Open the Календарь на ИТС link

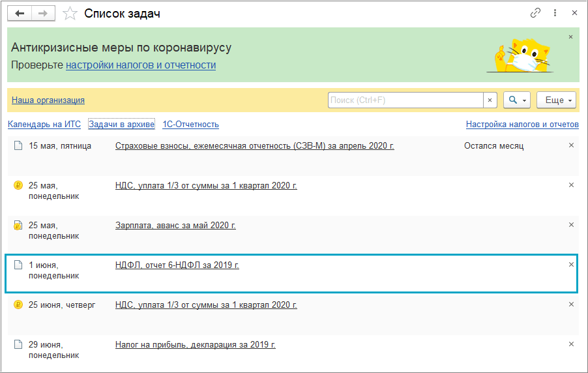(44, 124)
